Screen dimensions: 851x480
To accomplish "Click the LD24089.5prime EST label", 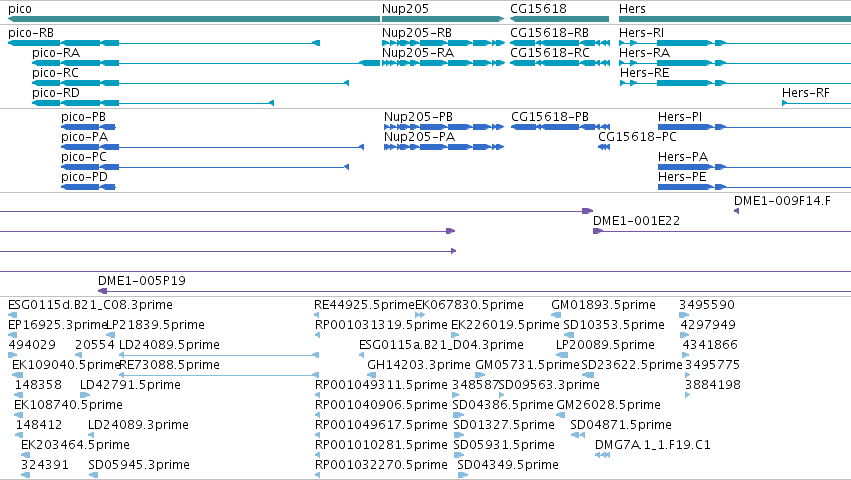I will click(169, 345).
